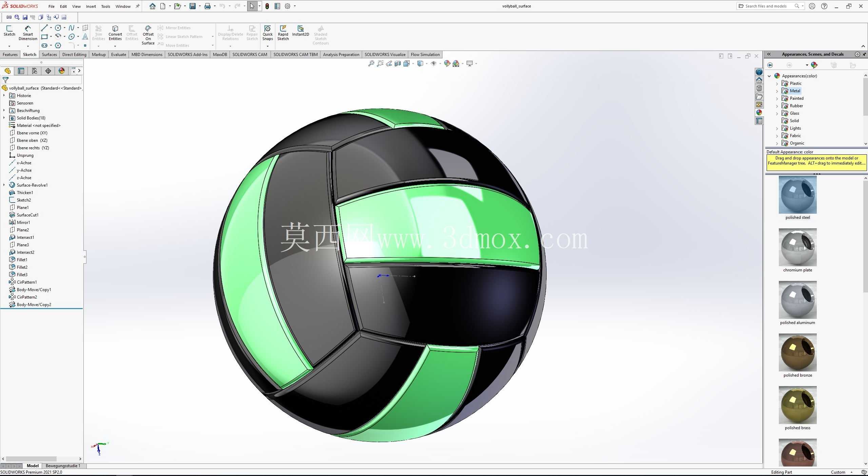The image size is (868, 476).
Task: Open the Quick Snaps tool
Action: [x=268, y=33]
